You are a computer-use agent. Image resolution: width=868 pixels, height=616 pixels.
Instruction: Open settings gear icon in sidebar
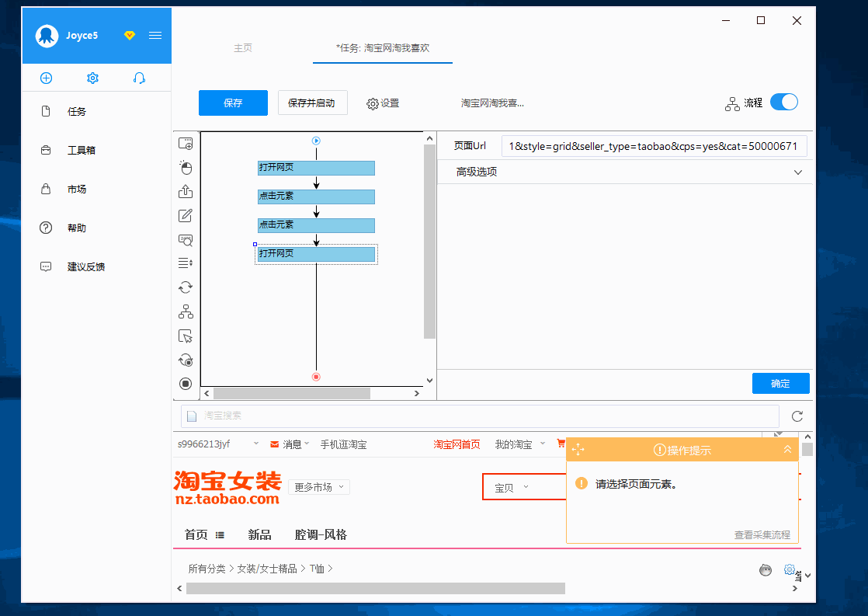click(x=92, y=78)
